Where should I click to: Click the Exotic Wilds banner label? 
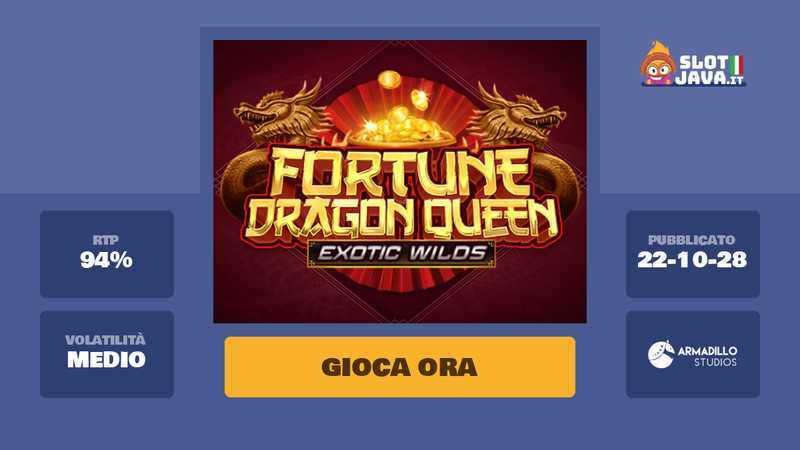click(402, 254)
